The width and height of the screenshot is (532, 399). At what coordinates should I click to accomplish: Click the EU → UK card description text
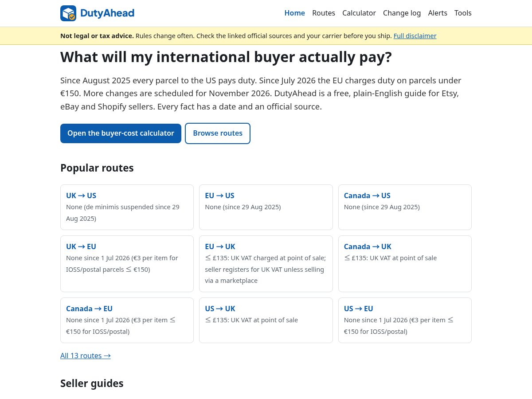(266, 269)
